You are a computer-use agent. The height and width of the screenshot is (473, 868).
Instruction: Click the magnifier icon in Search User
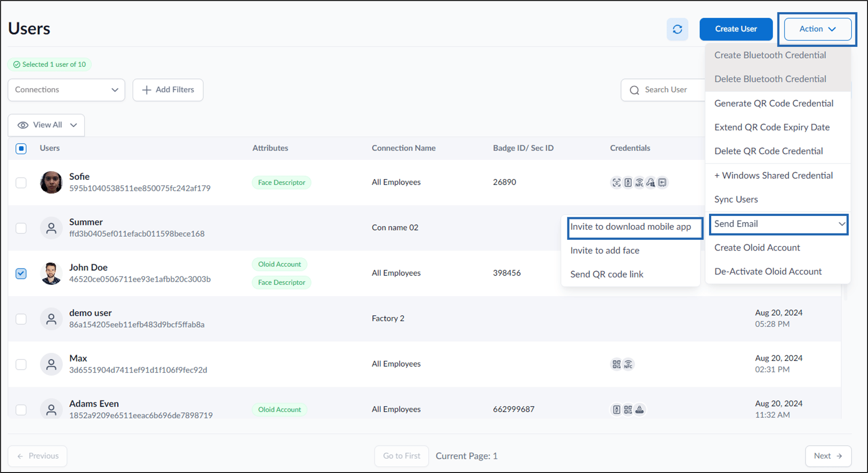point(635,90)
